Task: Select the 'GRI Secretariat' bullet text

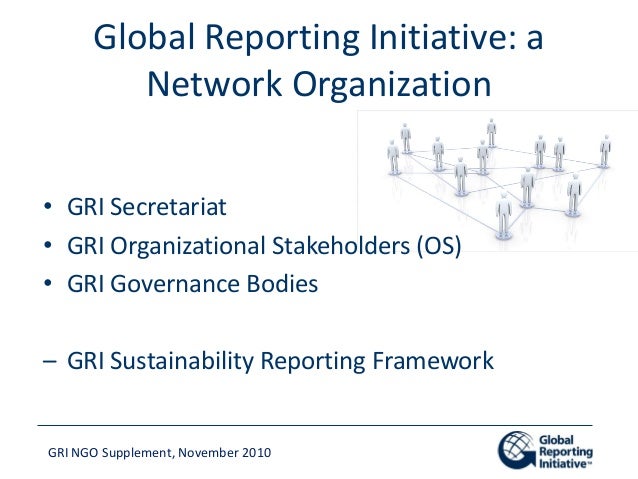Action: [147, 207]
